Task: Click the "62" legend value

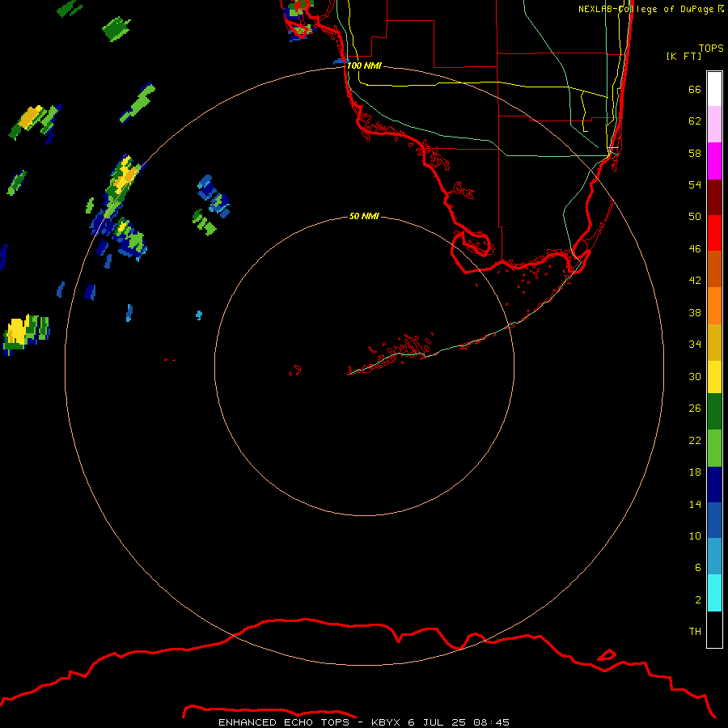Action: point(695,121)
